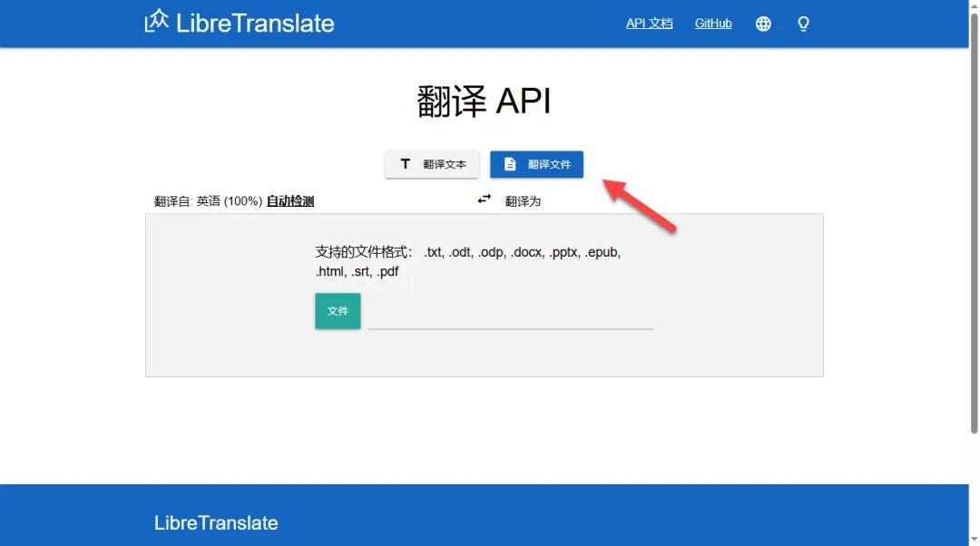Open the globe language selector icon

[763, 24]
